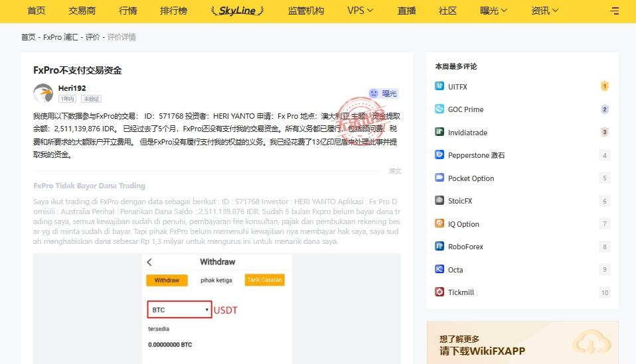Open the 行情 nav item
This screenshot has width=636, height=364.
coord(127,11)
